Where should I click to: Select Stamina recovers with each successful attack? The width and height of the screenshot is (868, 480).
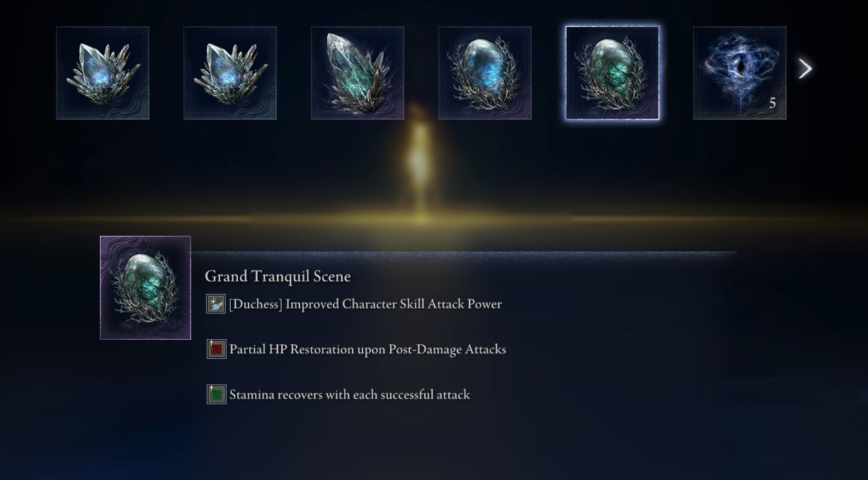pos(350,394)
